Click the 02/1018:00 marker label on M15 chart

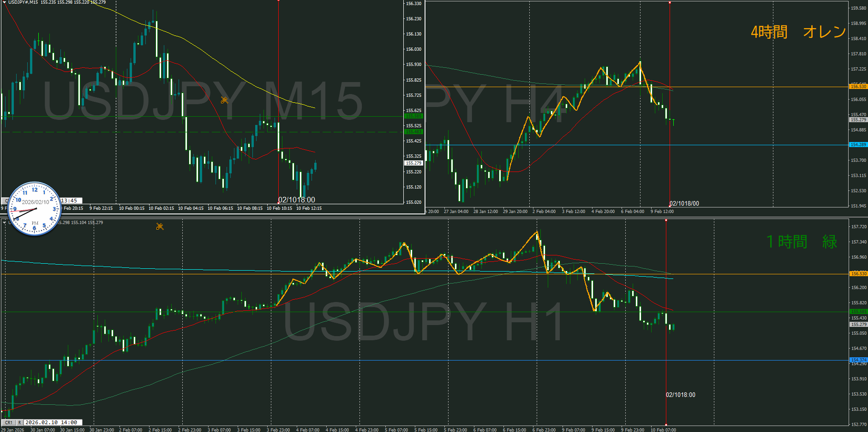tap(296, 200)
